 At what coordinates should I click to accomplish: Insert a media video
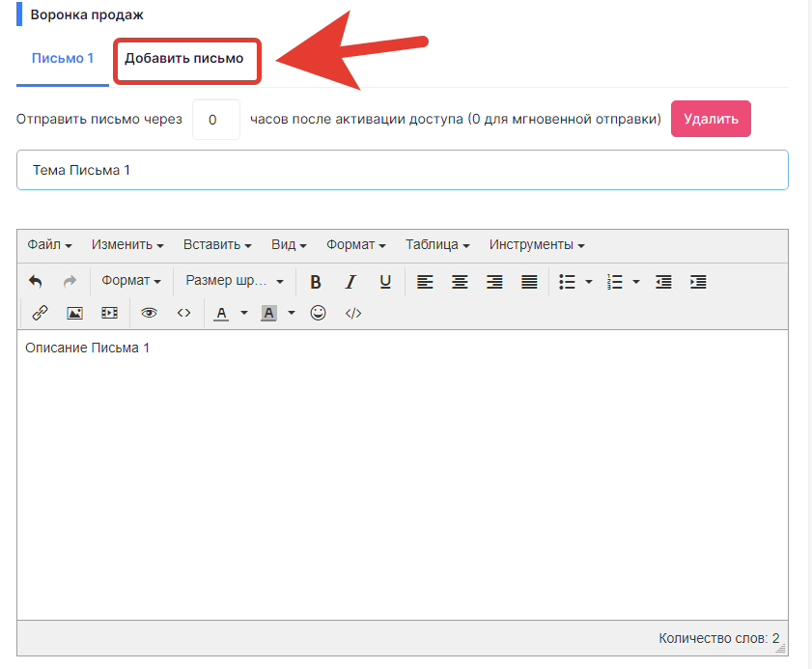110,313
